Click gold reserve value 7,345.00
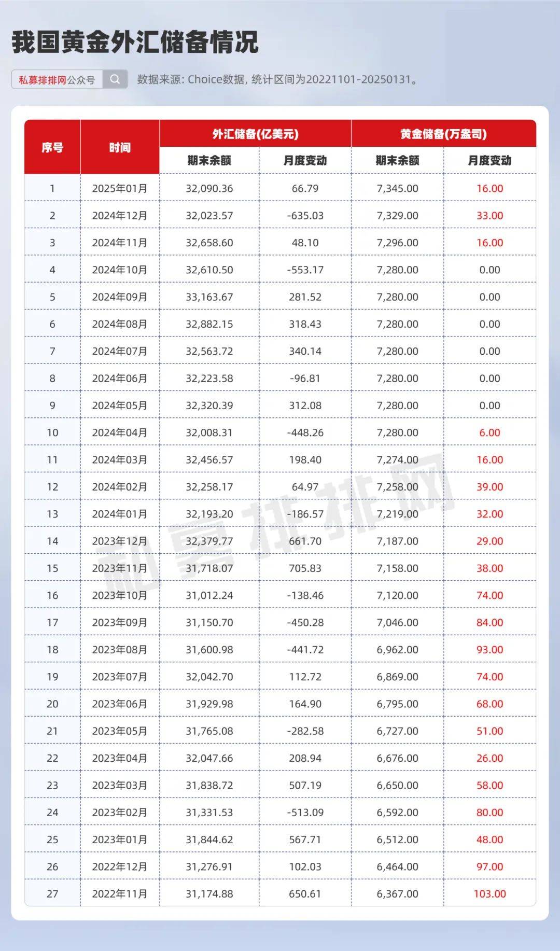 (398, 188)
